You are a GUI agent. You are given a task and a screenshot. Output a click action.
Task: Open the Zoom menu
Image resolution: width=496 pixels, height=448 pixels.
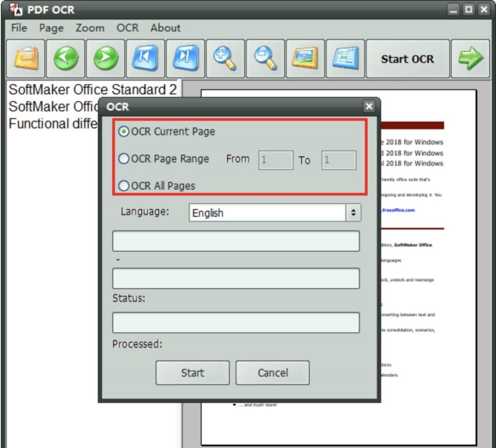91,28
